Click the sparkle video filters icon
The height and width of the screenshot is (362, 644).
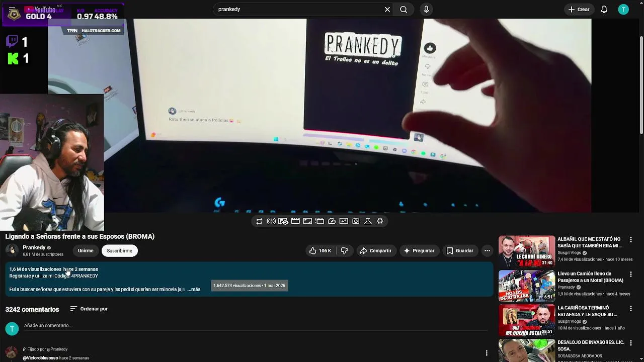pos(344,221)
